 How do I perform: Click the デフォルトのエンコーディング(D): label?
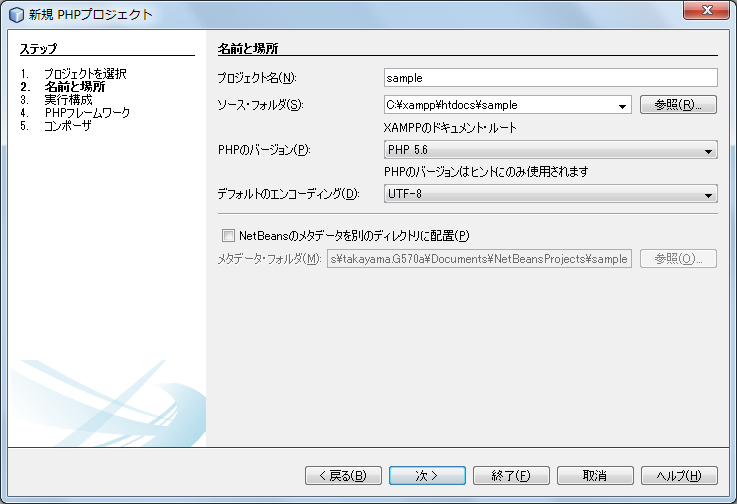tap(288, 194)
